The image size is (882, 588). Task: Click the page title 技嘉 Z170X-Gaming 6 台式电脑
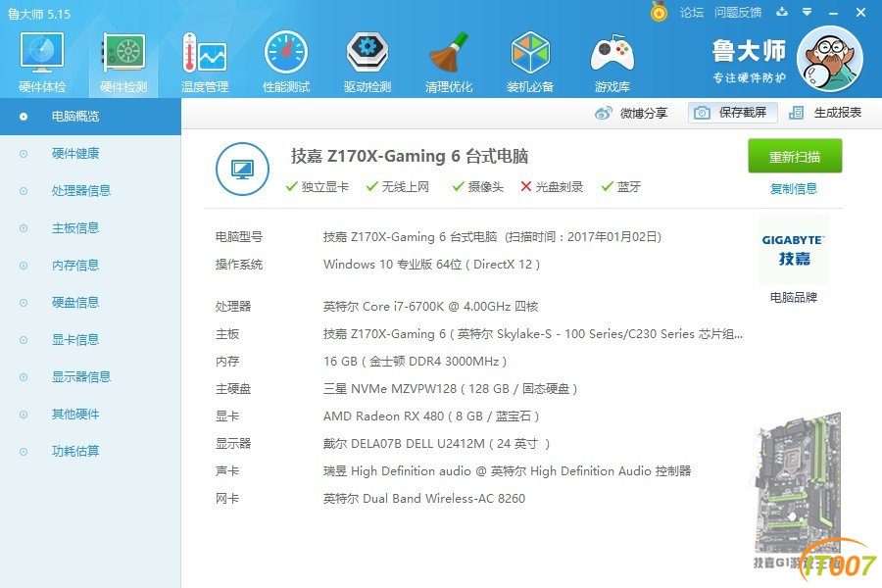pos(410,156)
